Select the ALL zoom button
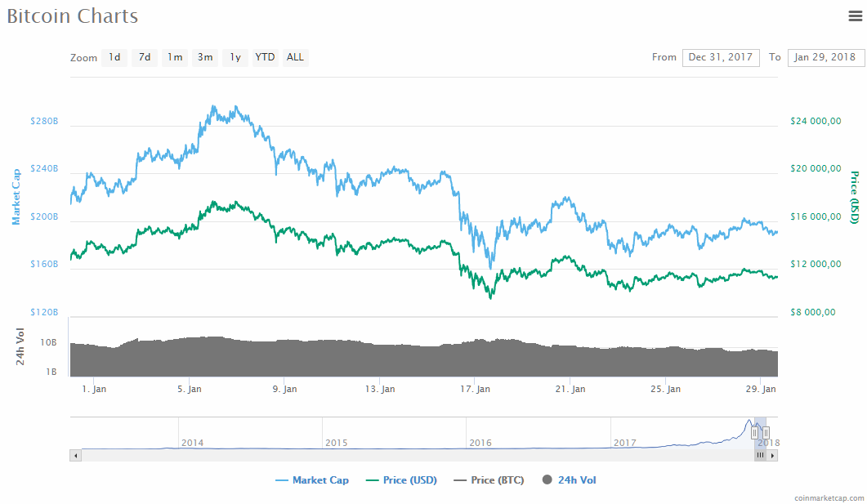The width and height of the screenshot is (867, 504). click(x=295, y=57)
